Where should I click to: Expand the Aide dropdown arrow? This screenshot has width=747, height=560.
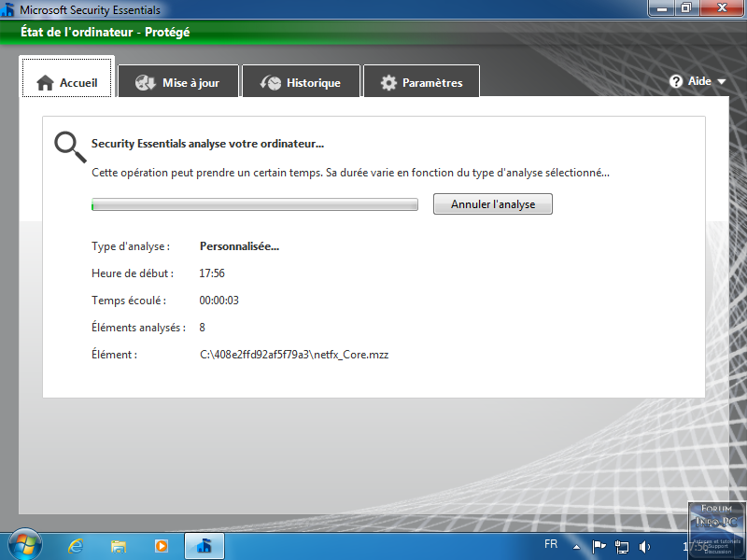722,82
